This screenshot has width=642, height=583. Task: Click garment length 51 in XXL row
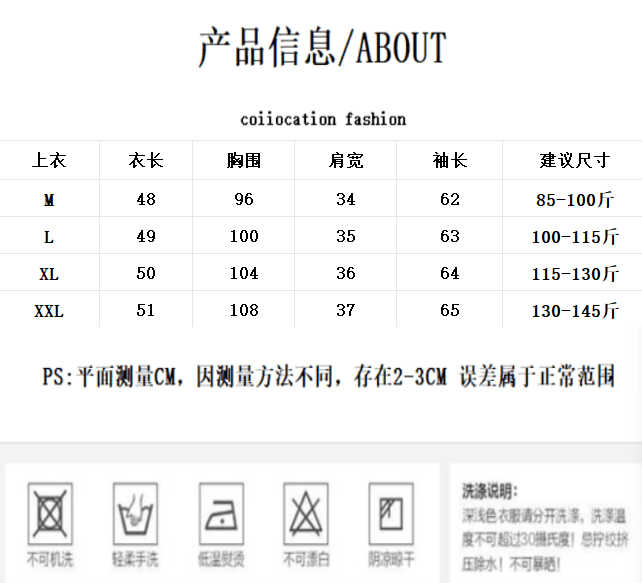coord(146,310)
